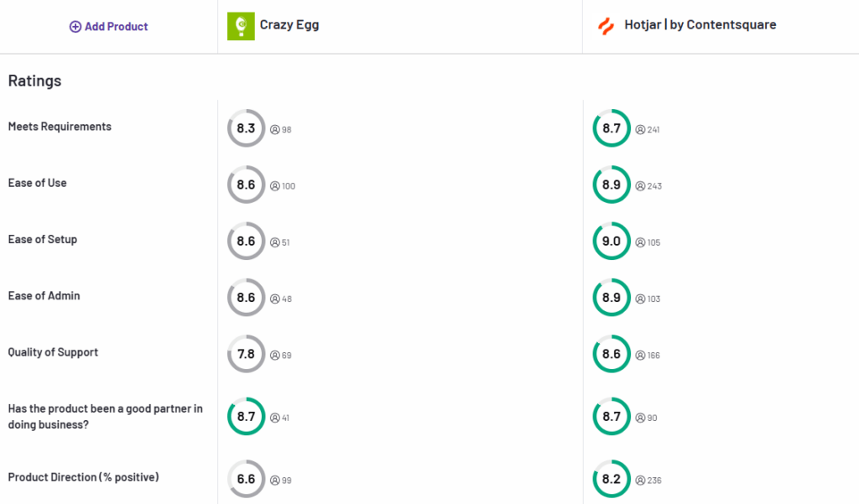Image resolution: width=859 pixels, height=504 pixels.
Task: Click reviewer icon beside 166 reviews
Action: coord(640,355)
